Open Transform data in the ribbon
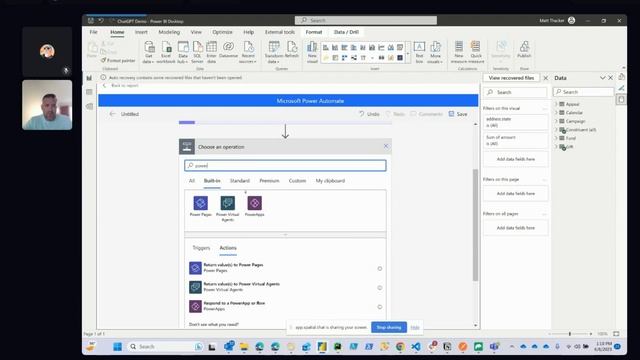Image resolution: width=640 pixels, height=360 pixels. click(x=273, y=52)
